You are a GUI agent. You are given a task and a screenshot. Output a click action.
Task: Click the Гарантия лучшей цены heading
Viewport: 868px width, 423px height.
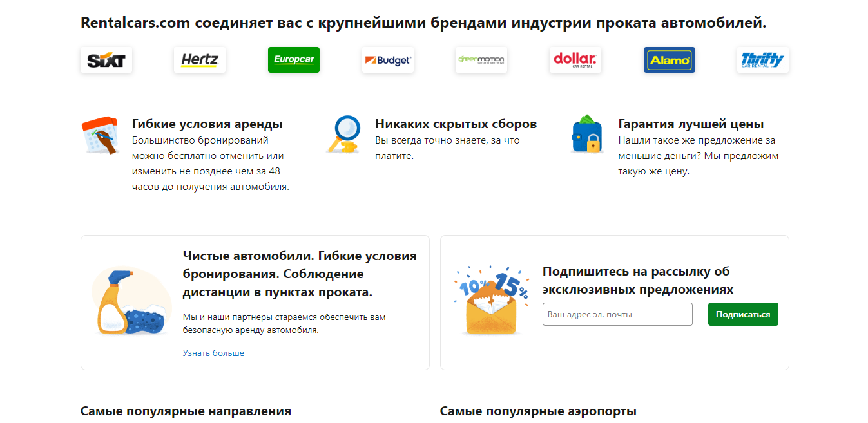click(x=691, y=124)
